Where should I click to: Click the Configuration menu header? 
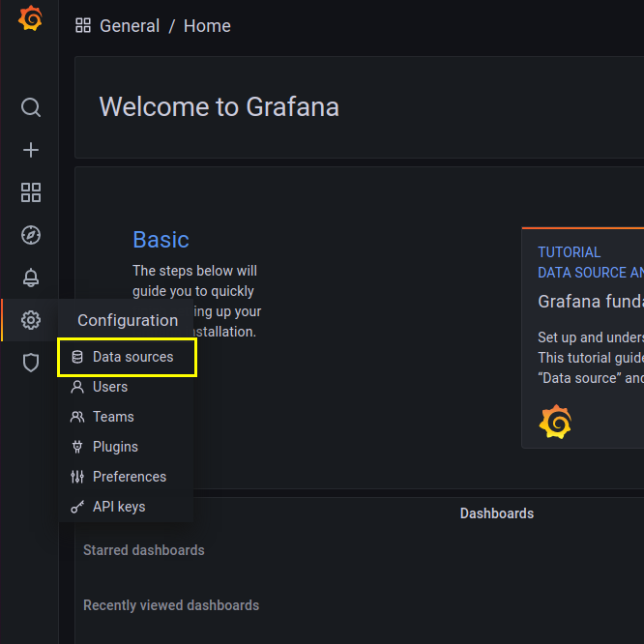[x=128, y=320]
